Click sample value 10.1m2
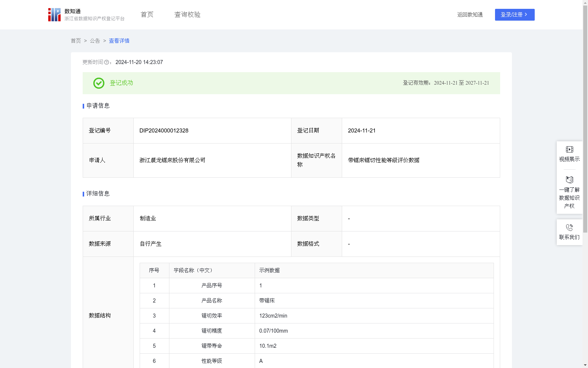 click(x=268, y=346)
